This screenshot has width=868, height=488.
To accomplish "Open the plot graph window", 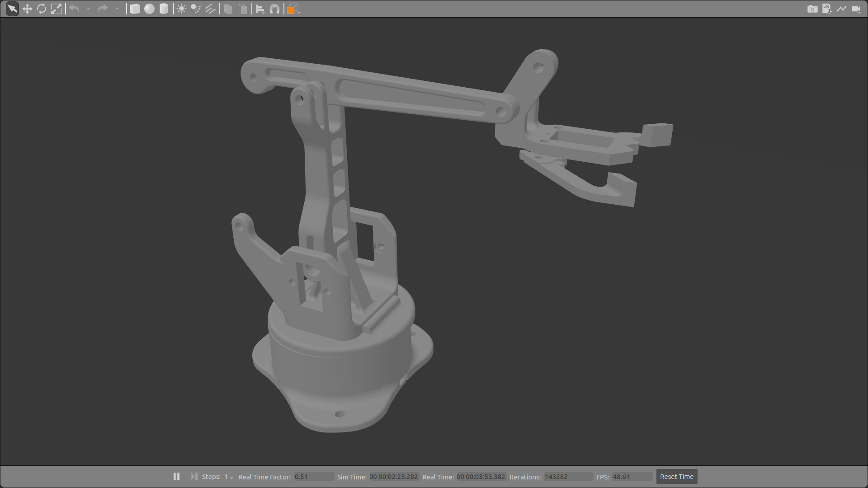I will pos(841,9).
